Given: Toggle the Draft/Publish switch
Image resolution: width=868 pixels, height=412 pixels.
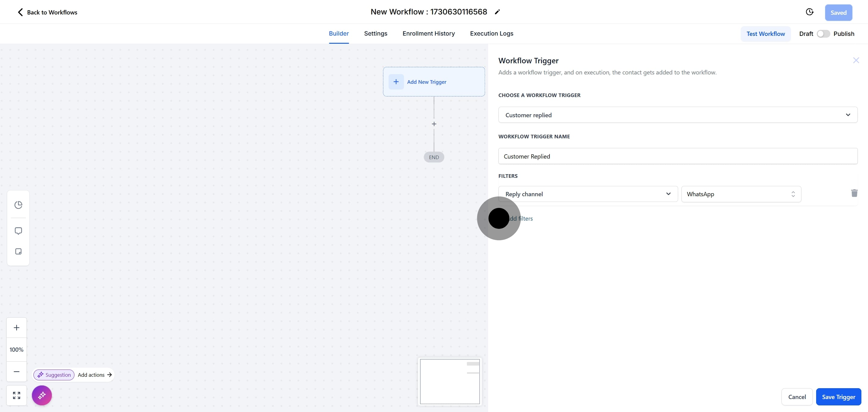Looking at the screenshot, I should point(823,34).
